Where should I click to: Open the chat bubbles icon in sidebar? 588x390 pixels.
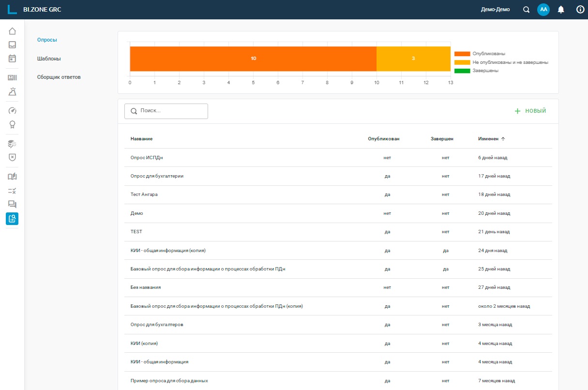point(12,204)
